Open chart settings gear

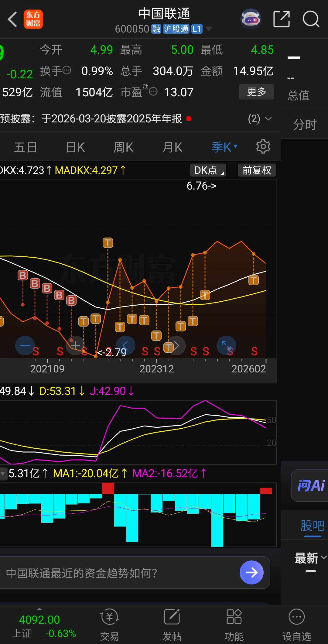pos(263,147)
